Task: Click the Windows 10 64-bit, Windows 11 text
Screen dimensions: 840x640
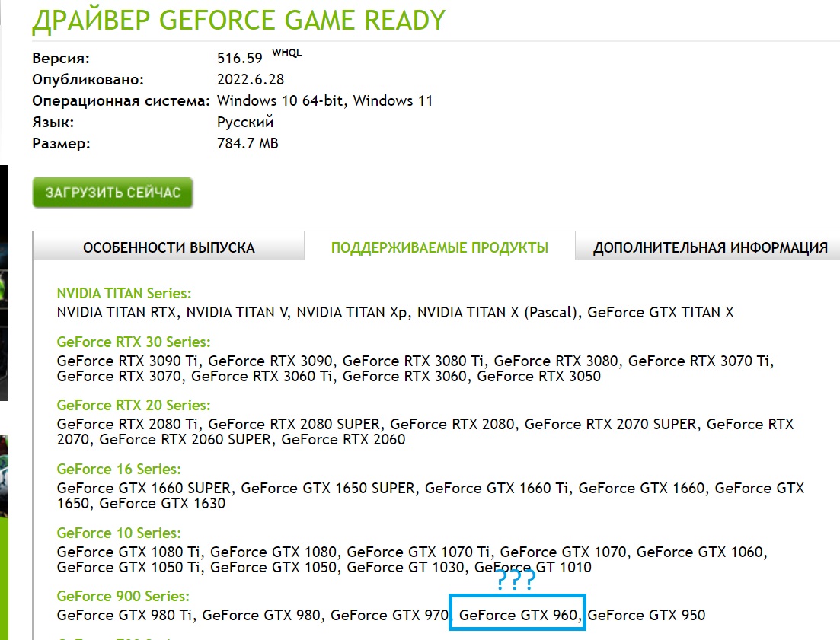Action: pyautogui.click(x=324, y=100)
